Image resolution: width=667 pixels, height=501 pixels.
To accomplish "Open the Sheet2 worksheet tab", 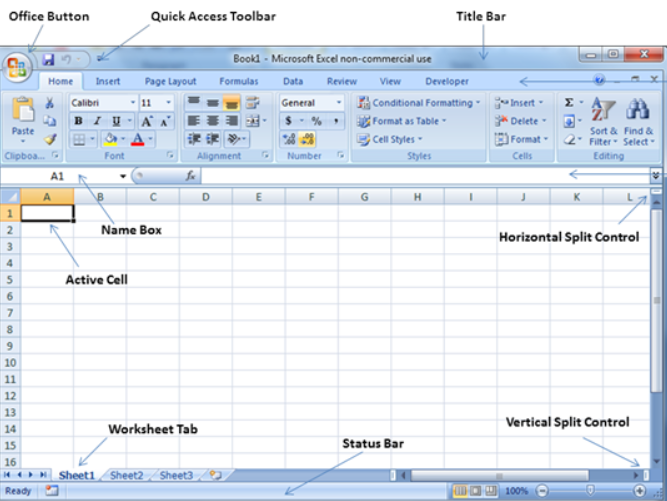I will (126, 476).
